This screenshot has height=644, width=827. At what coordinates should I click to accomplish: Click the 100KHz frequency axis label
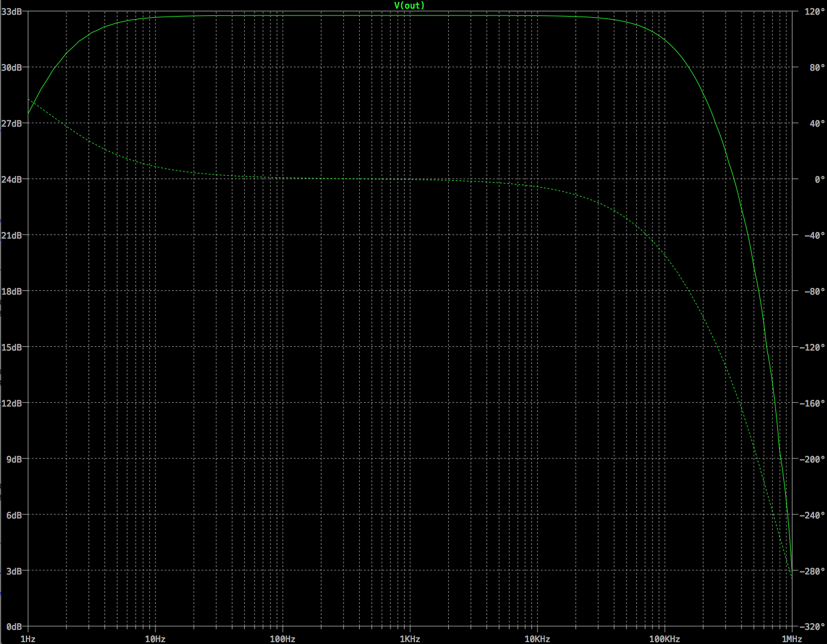[664, 639]
